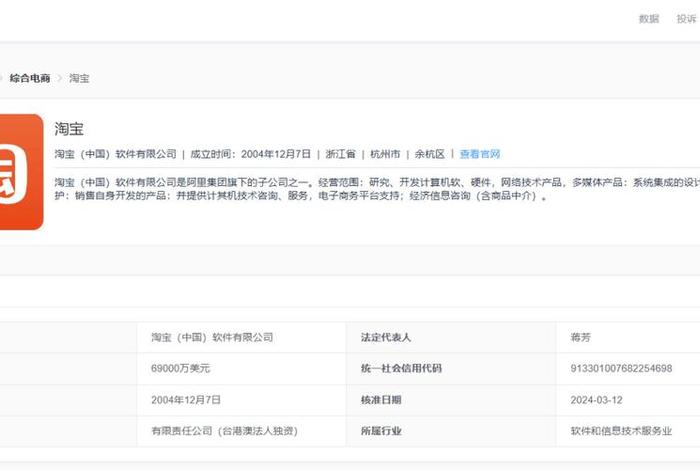Go to 综合电商 breadcrumb
Screen dimensions: 700x470
[30, 78]
